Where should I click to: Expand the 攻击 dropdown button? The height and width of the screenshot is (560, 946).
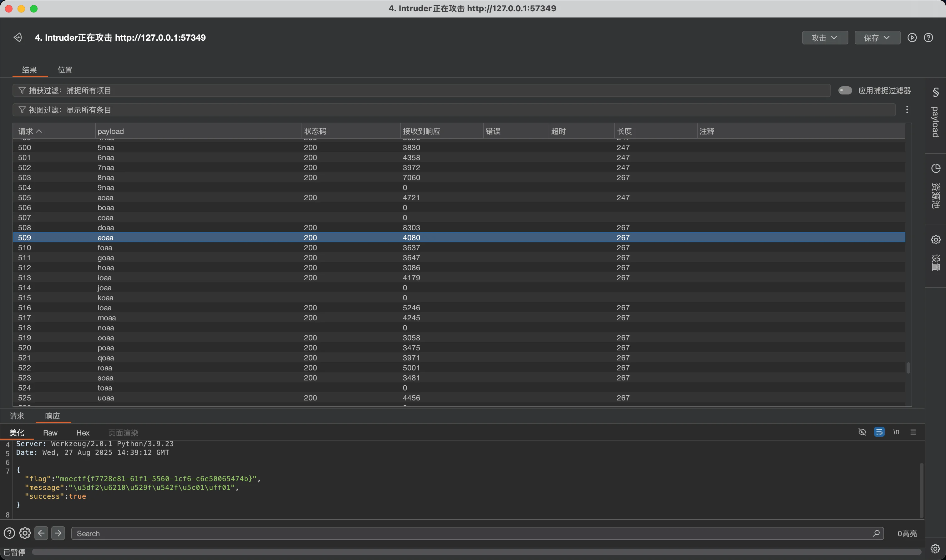(825, 38)
